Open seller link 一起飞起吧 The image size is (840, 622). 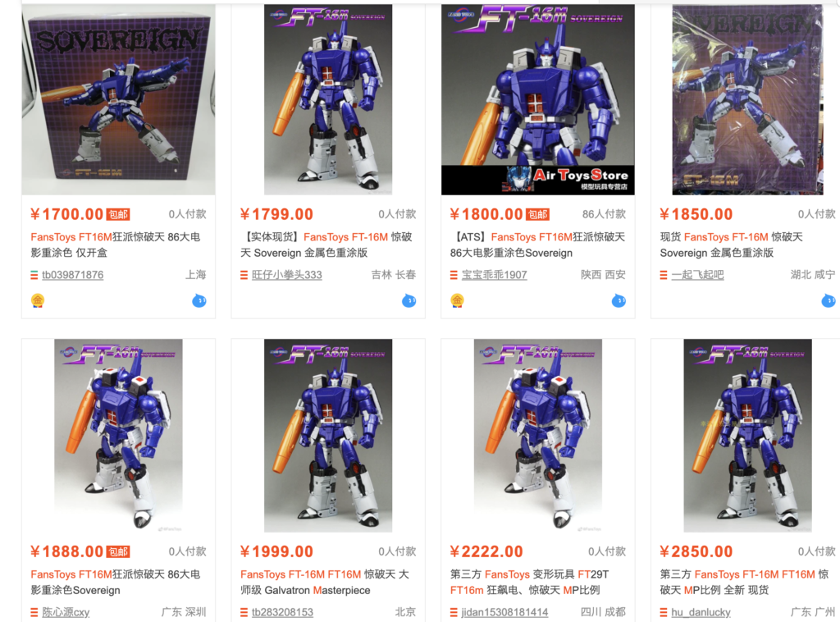(x=697, y=275)
